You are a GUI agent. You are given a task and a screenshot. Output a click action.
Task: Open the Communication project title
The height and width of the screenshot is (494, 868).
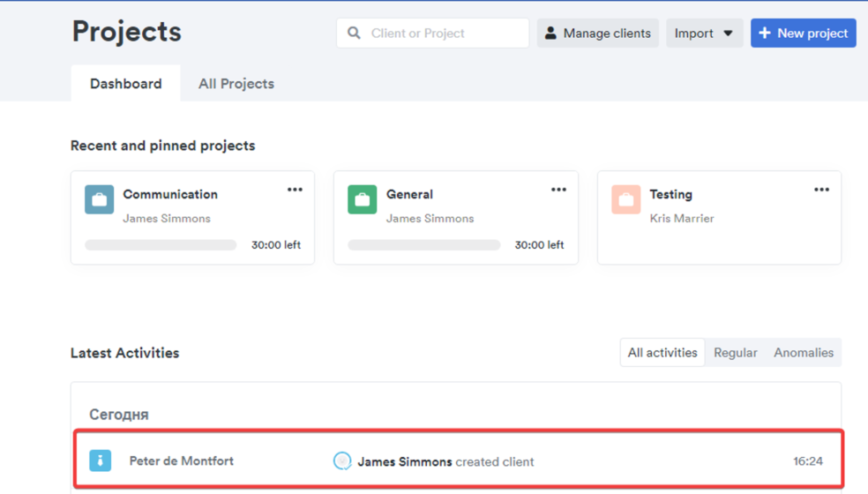tap(170, 194)
